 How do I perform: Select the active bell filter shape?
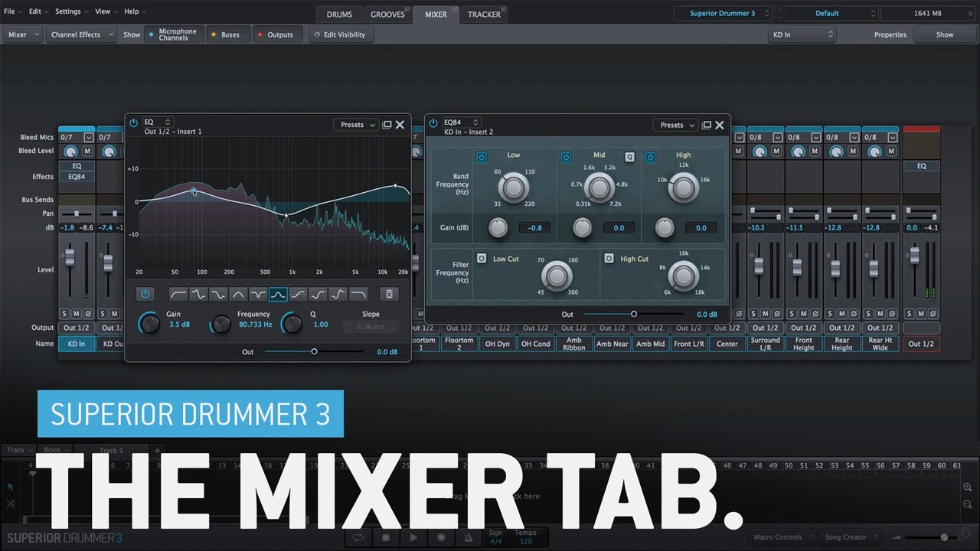[278, 294]
